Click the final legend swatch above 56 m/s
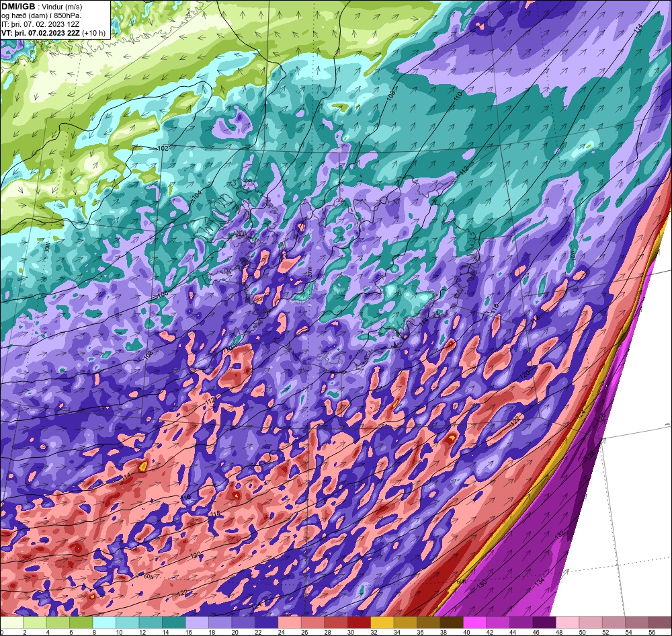Viewport: 672px width, 636px height. pyautogui.click(x=660, y=623)
